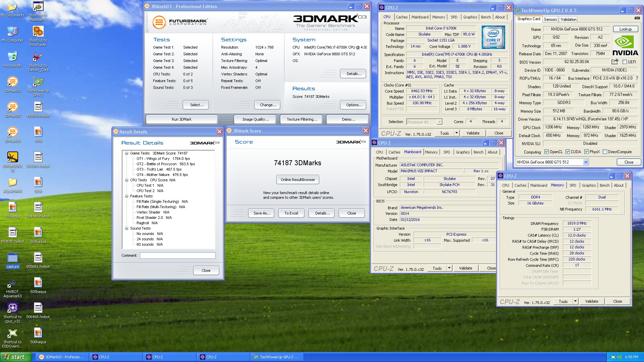644x362 pixels.
Task: Collapse CPU Tests tree node
Action: pyautogui.click(x=126, y=180)
